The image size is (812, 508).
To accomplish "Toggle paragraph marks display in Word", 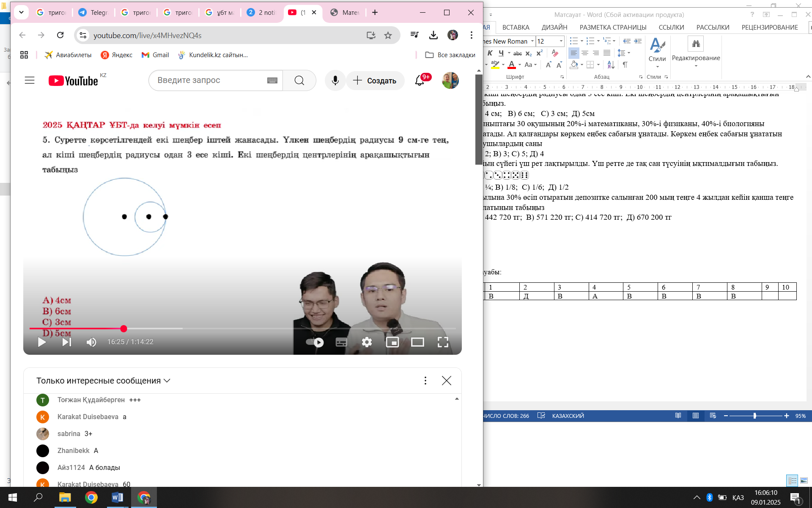I will (625, 65).
